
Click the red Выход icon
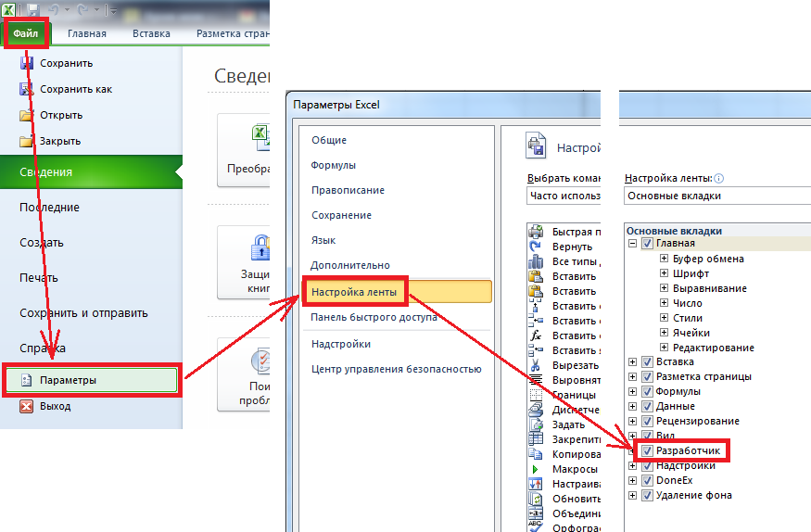[x=26, y=406]
